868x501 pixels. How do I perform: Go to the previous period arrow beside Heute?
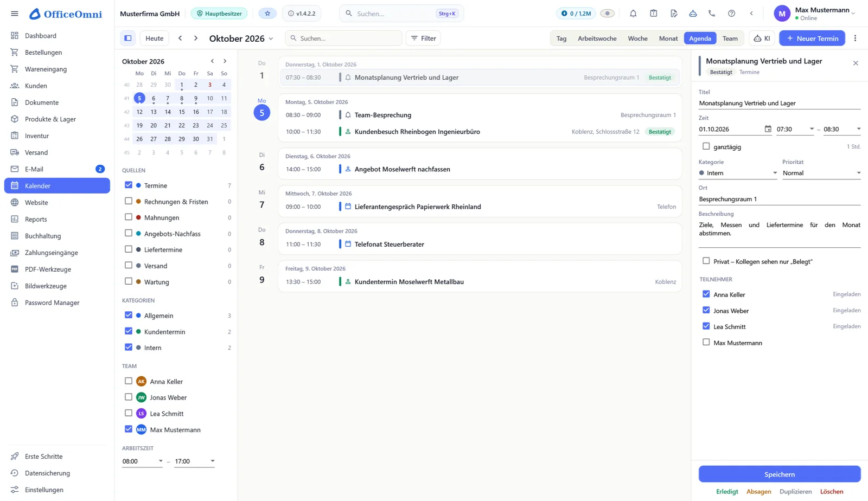(x=180, y=38)
